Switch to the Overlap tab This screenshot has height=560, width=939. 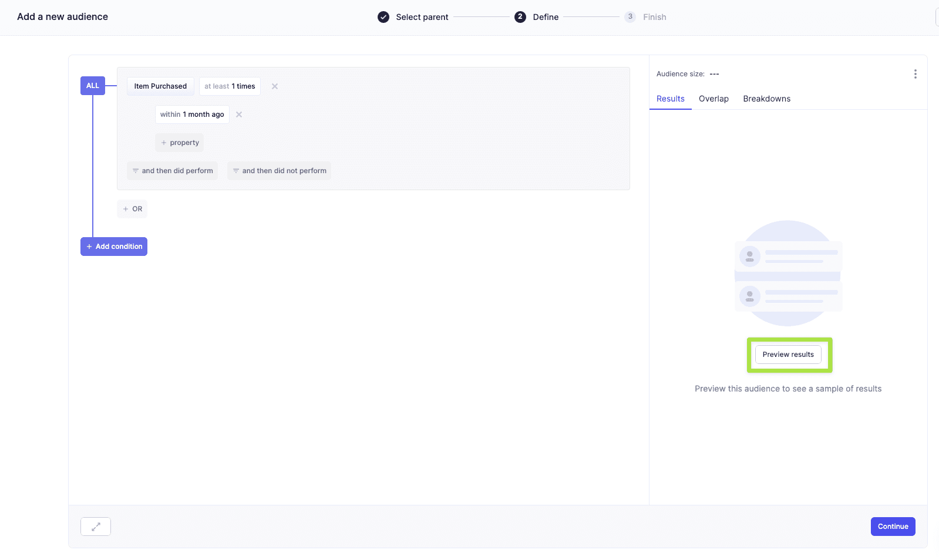point(713,99)
